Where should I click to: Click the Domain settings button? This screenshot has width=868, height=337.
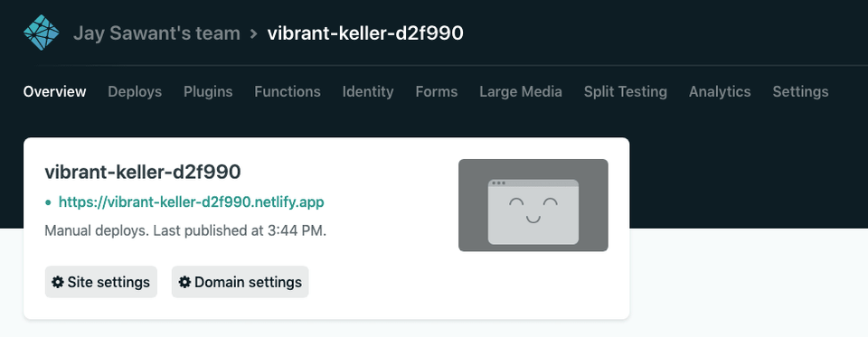pyautogui.click(x=241, y=282)
